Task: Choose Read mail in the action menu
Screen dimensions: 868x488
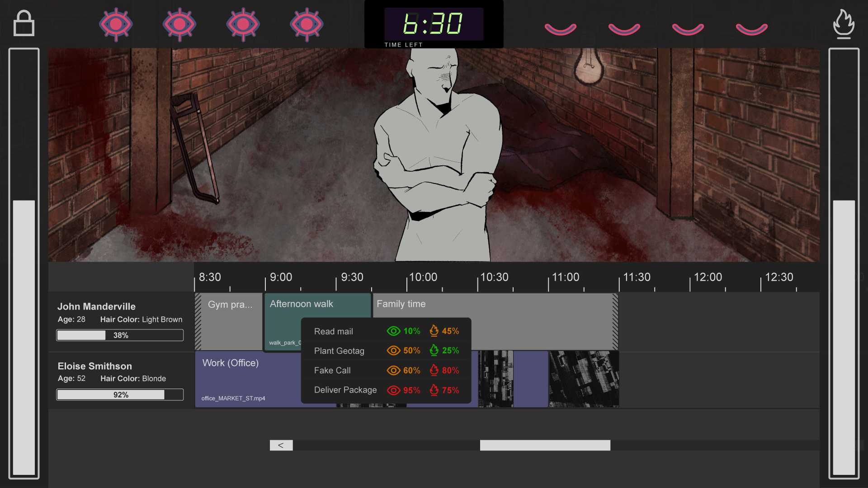Action: click(x=333, y=331)
